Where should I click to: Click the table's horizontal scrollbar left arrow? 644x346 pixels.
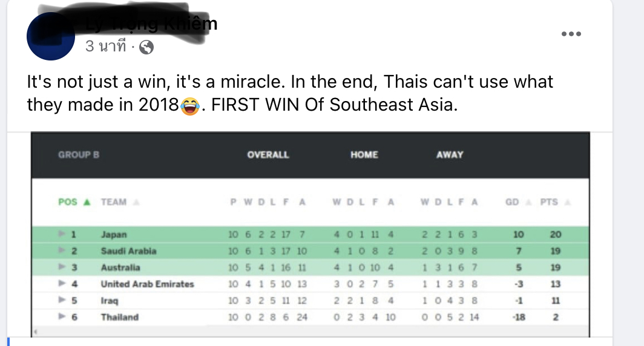(36, 331)
